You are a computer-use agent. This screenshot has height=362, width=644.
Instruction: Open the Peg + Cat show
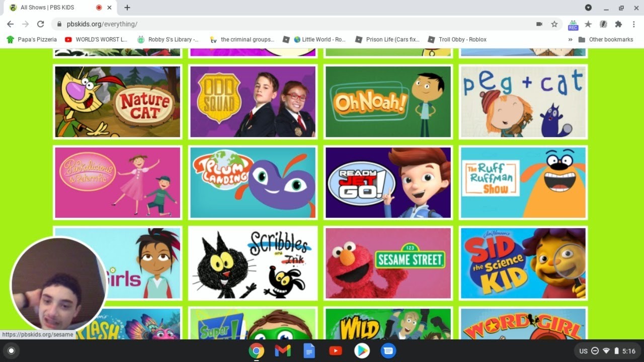tap(523, 102)
